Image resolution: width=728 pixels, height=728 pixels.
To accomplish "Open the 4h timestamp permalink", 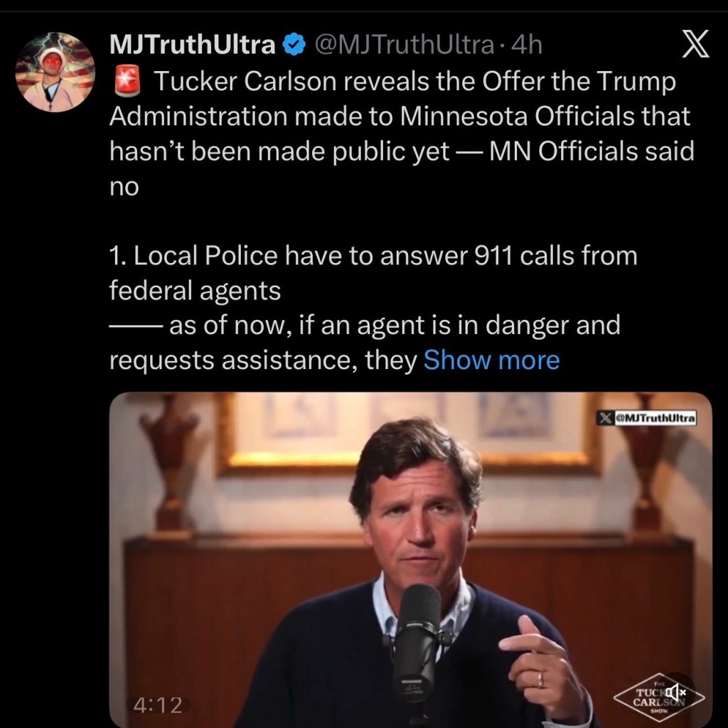I will coord(526,45).
